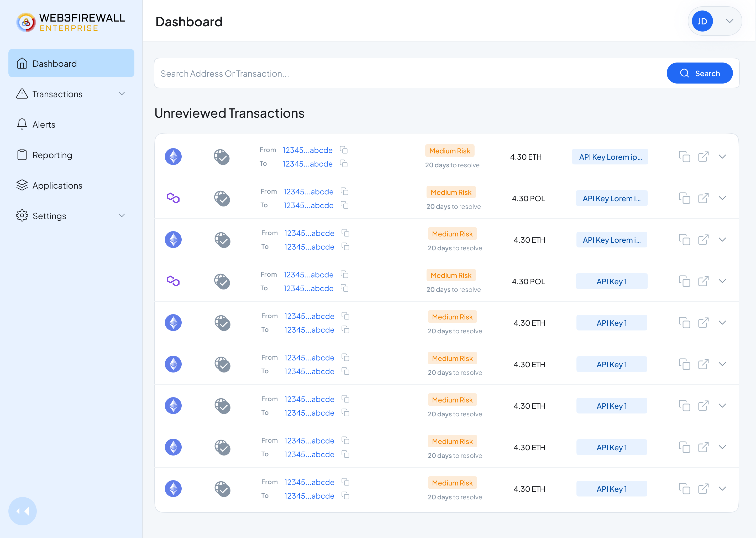
Task: Open external link for the ETH API Key Lorem i... row
Action: tap(703, 240)
